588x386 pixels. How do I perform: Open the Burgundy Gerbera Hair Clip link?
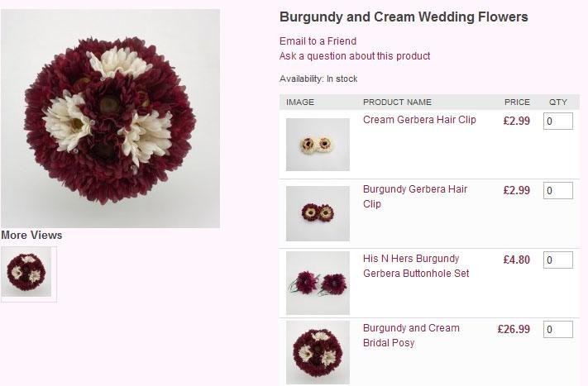pos(415,197)
